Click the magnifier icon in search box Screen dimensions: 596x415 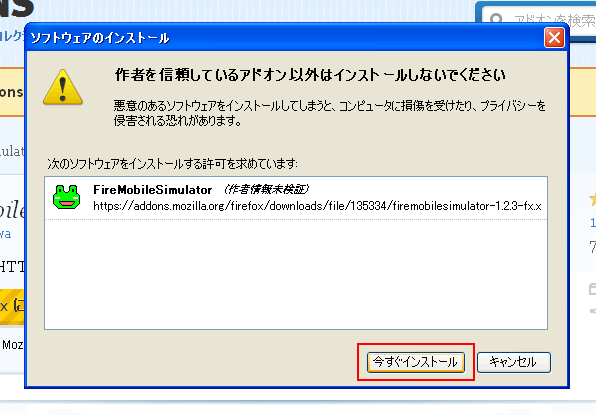point(496,19)
